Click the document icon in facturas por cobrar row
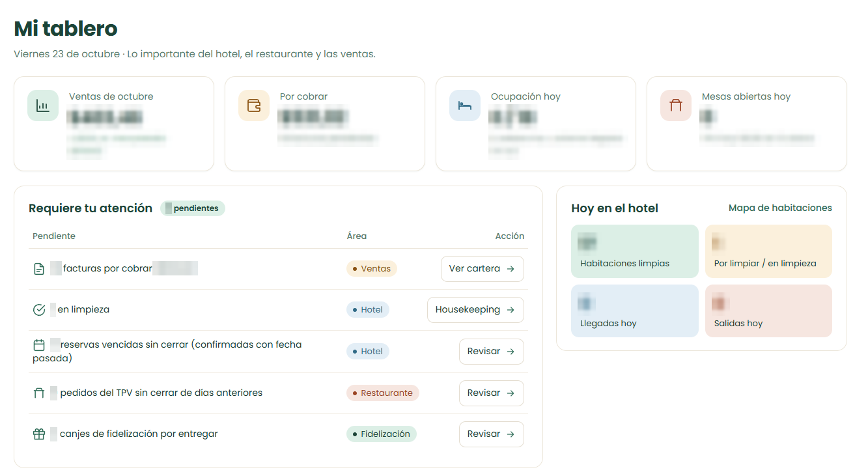The height and width of the screenshot is (474, 868). [x=39, y=269]
